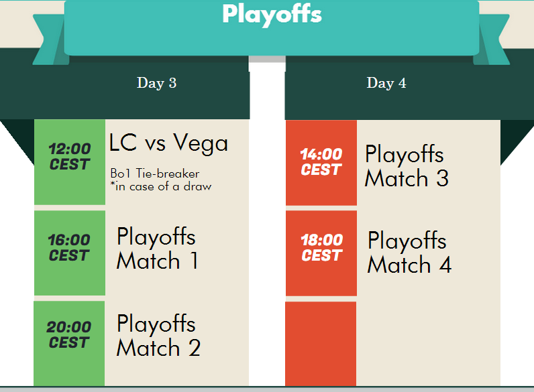Viewport: 534px width, 392px height.
Task: Click the 20:00 CEST green time block
Action: (x=69, y=343)
